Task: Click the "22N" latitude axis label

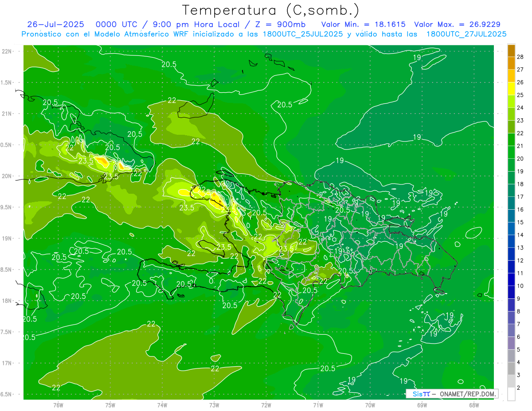Action: (x=7, y=51)
